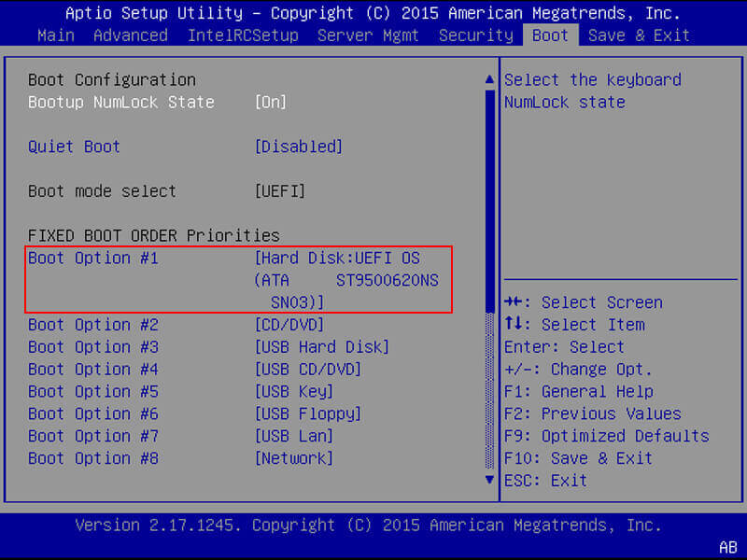
Task: Click the F10: Save & Exit hint
Action: pos(578,458)
